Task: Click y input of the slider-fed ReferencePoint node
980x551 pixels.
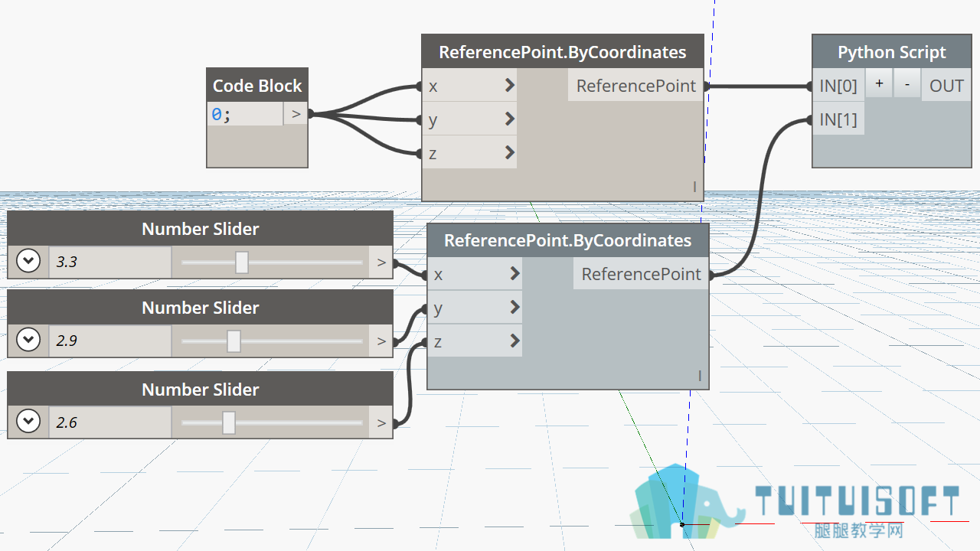Action: click(475, 308)
